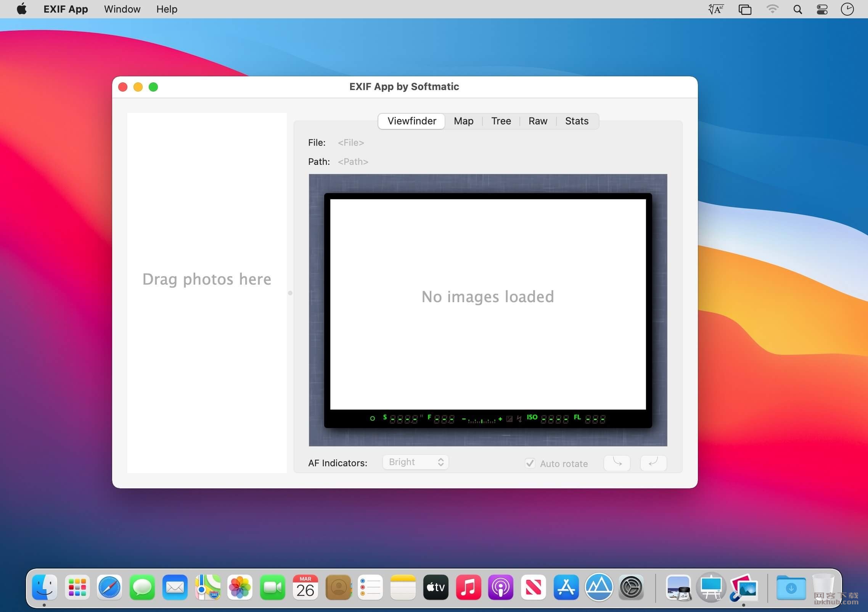
Task: Open Reminders from the Dock
Action: tap(370, 587)
